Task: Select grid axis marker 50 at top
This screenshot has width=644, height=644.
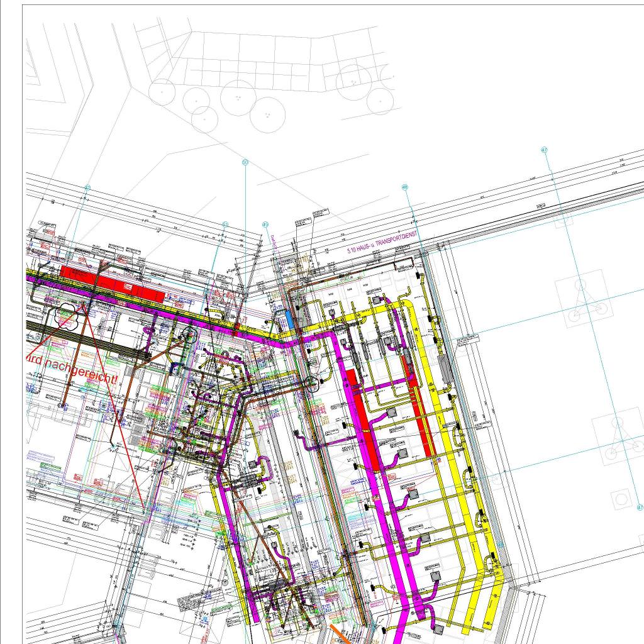Action: pyautogui.click(x=245, y=162)
